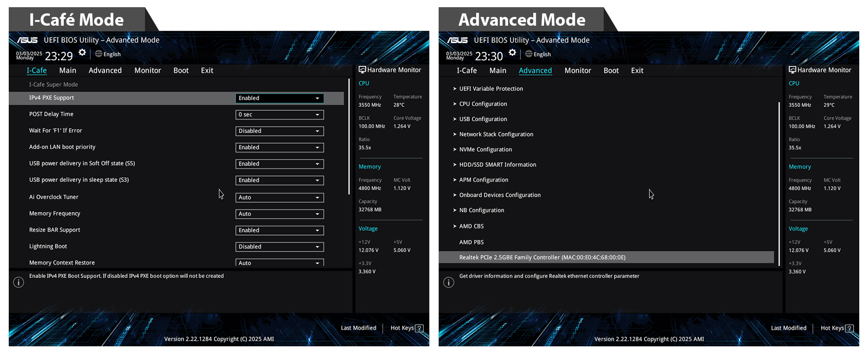Click the globe language icon in Advanced Mode screen
This screenshot has height=353, width=868.
529,54
